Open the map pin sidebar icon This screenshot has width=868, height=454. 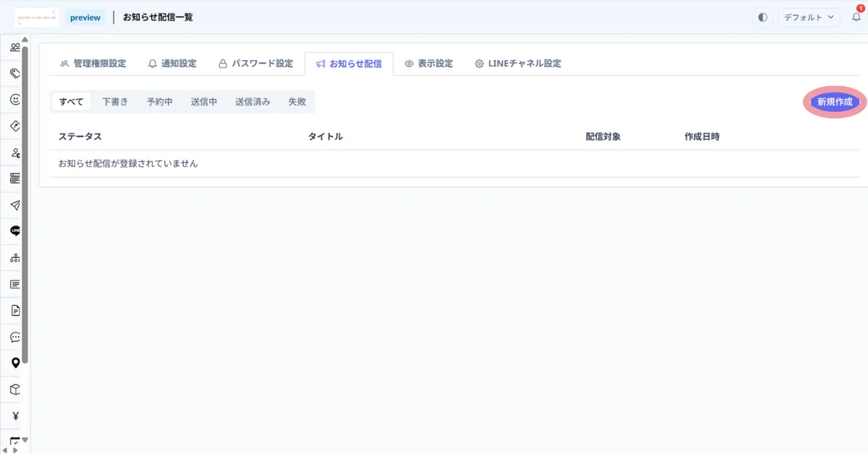point(15,363)
